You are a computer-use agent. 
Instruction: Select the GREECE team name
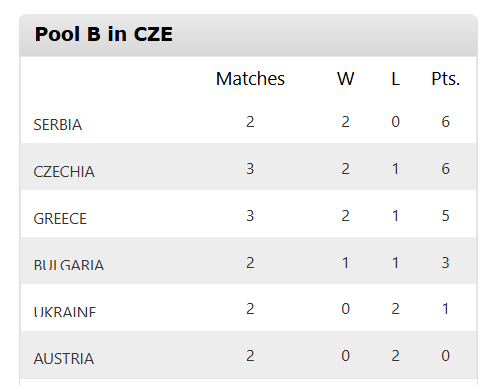click(60, 219)
